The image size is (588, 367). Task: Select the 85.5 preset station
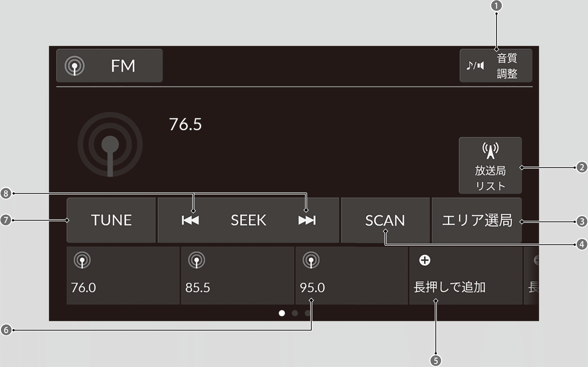(237, 276)
